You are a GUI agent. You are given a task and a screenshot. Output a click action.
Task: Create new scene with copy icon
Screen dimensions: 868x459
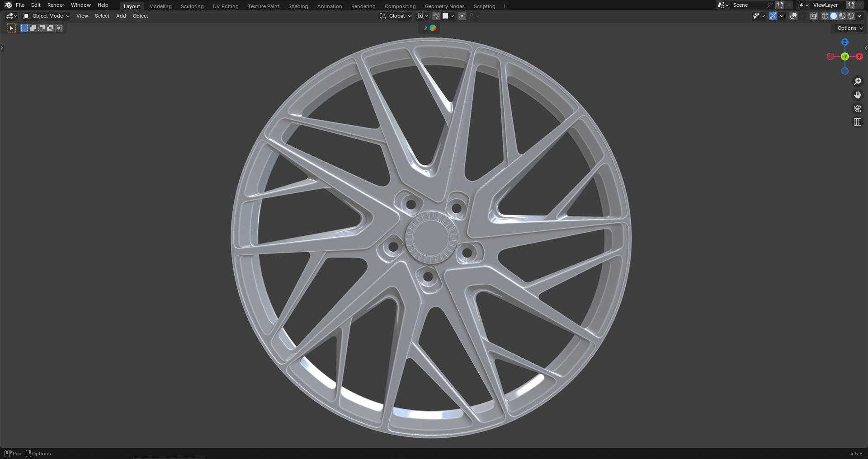coord(780,5)
